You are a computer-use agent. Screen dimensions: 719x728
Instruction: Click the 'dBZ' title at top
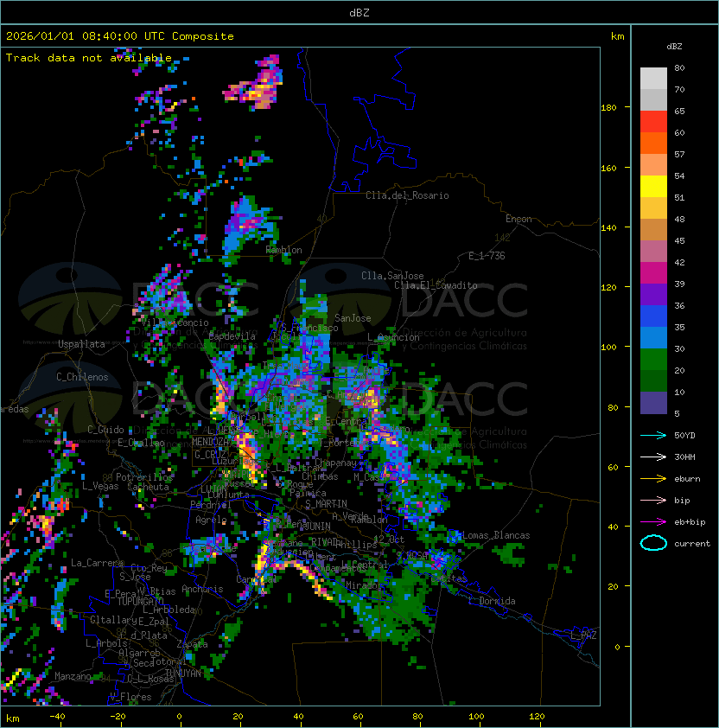[359, 13]
